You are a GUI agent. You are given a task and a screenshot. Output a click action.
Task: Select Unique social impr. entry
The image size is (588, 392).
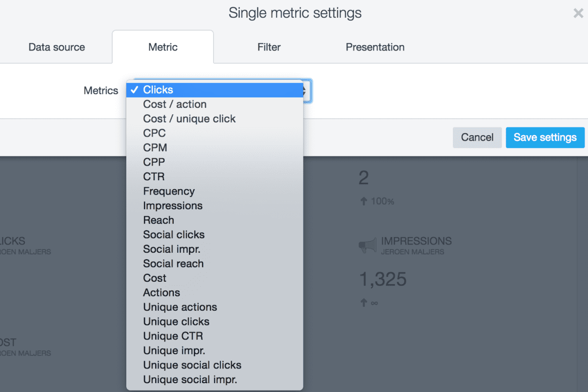(215, 380)
